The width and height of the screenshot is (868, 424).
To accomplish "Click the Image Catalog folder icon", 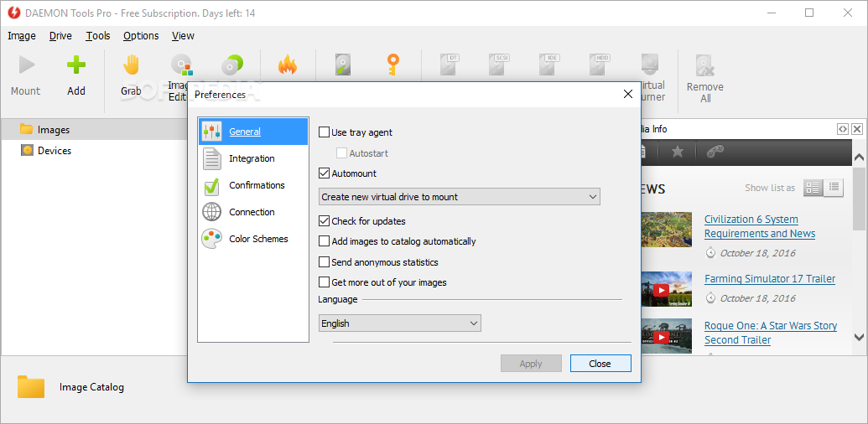I will [x=30, y=387].
